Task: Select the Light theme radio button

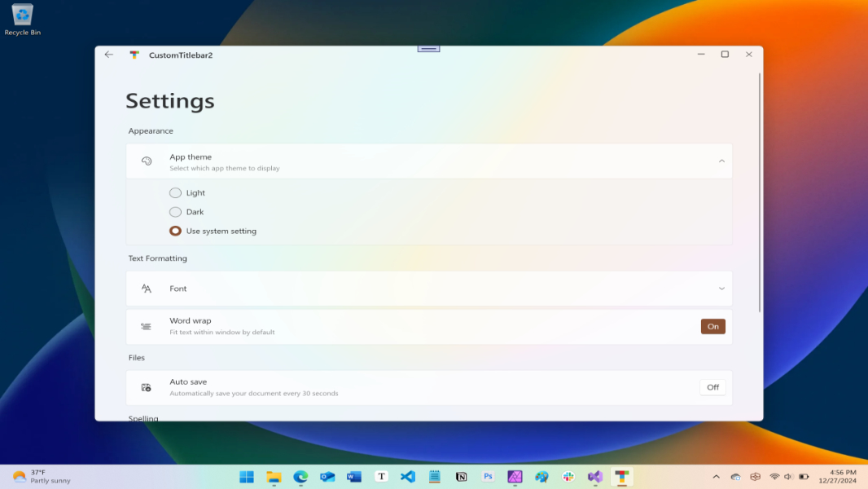Action: coord(175,192)
